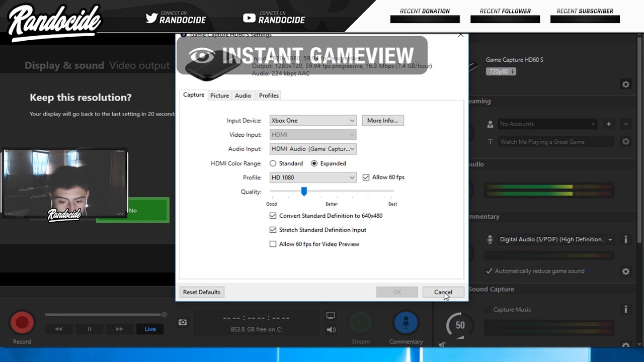The height and width of the screenshot is (362, 644).
Task: Click the Sound Capture volume dial showing 50
Action: pyautogui.click(x=459, y=325)
